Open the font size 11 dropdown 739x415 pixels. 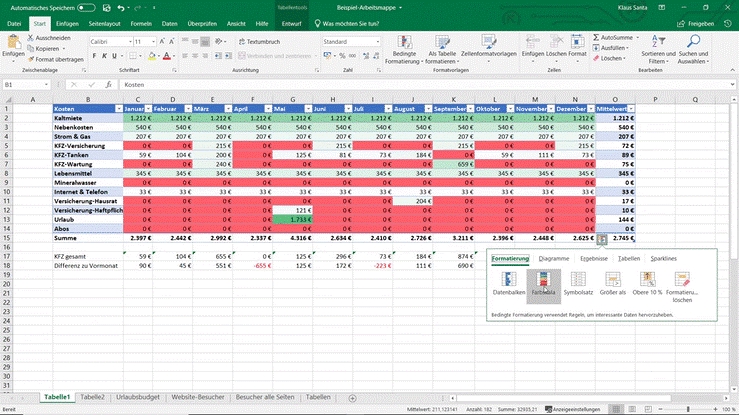[153, 42]
